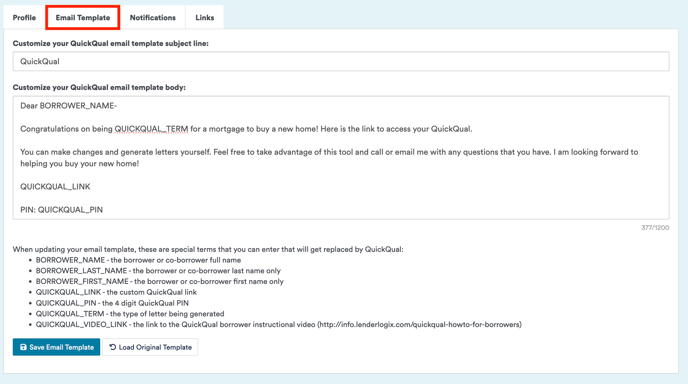Click the QUICKQUAL_VIDEO_LINK bullet item
Image resolution: width=688 pixels, height=384 pixels.
(x=279, y=325)
